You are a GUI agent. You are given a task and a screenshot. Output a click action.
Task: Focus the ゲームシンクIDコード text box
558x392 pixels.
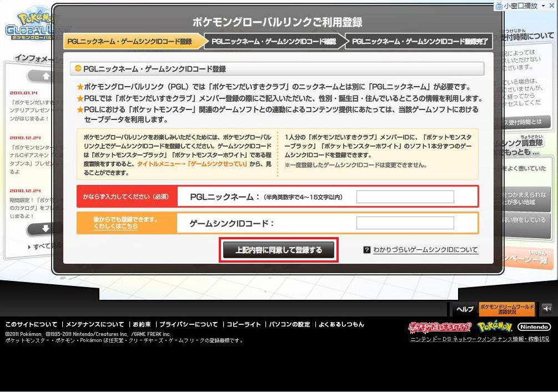405,223
